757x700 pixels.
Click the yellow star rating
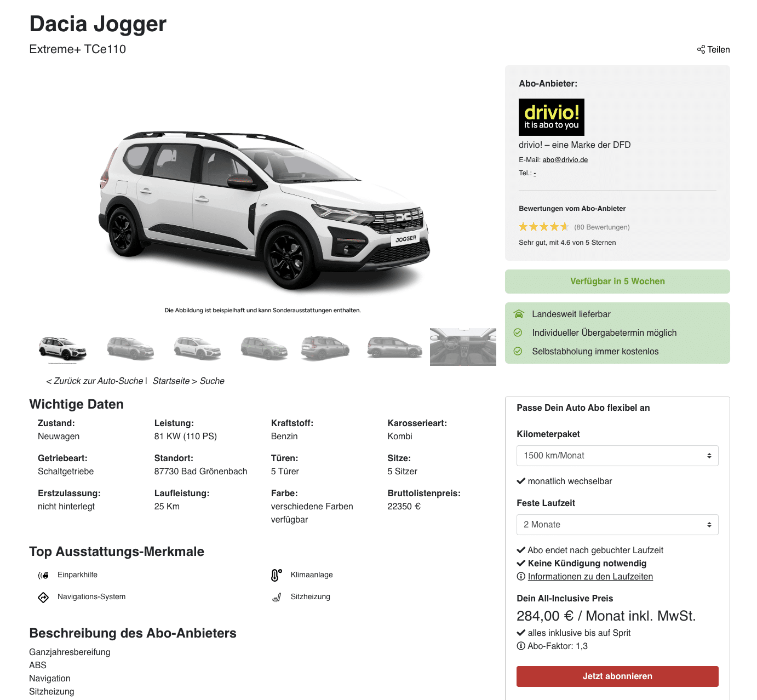tap(544, 227)
